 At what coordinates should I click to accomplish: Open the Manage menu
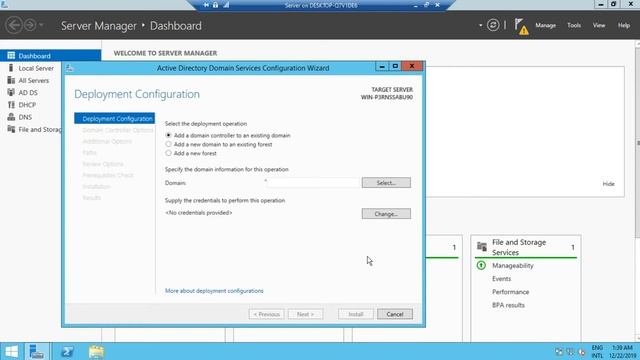tap(545, 25)
